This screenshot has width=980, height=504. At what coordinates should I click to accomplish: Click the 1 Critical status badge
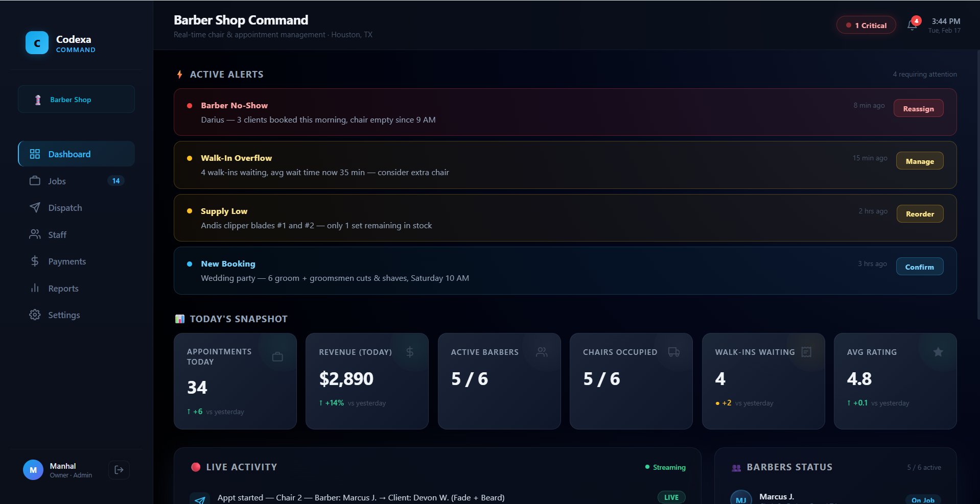tap(866, 25)
